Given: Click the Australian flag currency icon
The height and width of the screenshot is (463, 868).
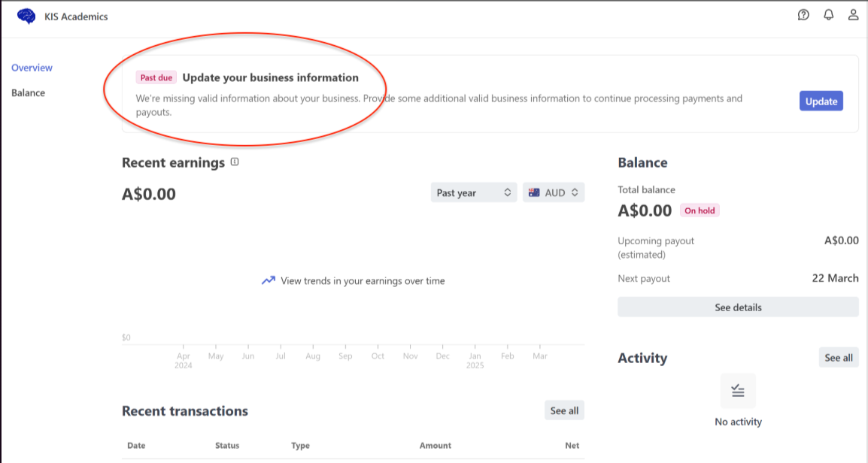Looking at the screenshot, I should [x=535, y=192].
